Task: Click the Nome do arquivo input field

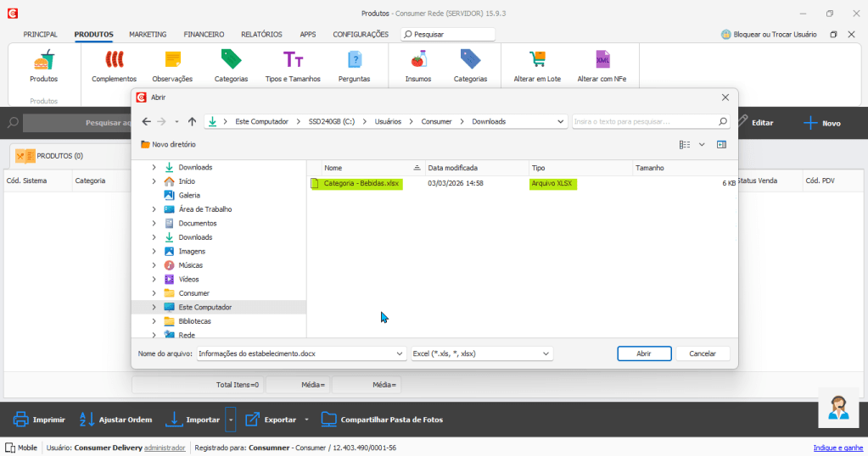Action: (x=295, y=353)
